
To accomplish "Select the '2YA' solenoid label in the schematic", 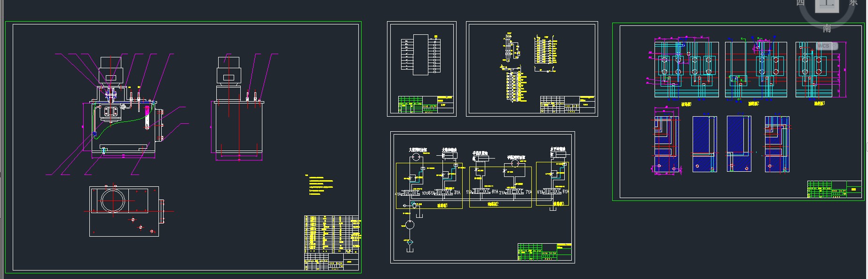I will pos(503,192).
